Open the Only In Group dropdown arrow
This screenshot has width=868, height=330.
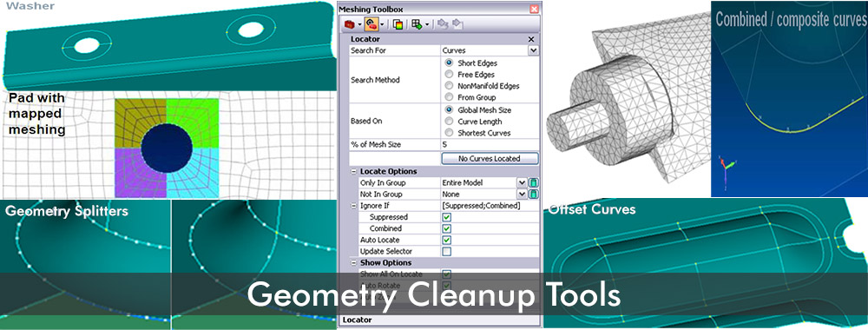pos(522,182)
